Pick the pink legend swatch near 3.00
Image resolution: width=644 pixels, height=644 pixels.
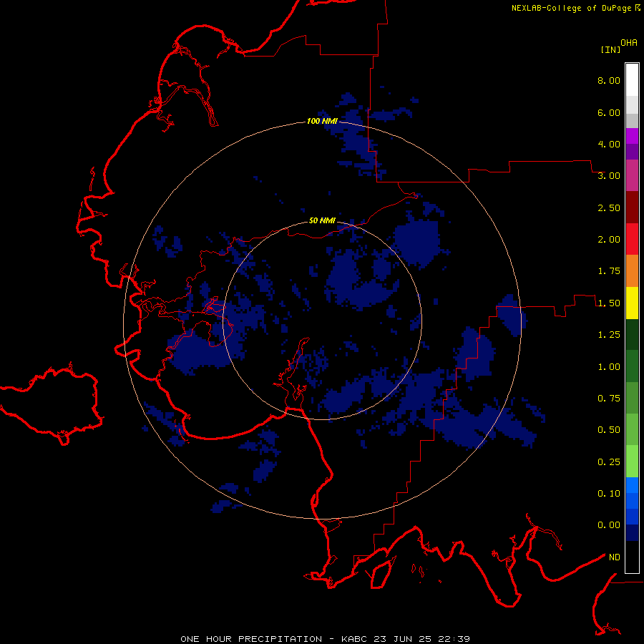click(632, 175)
